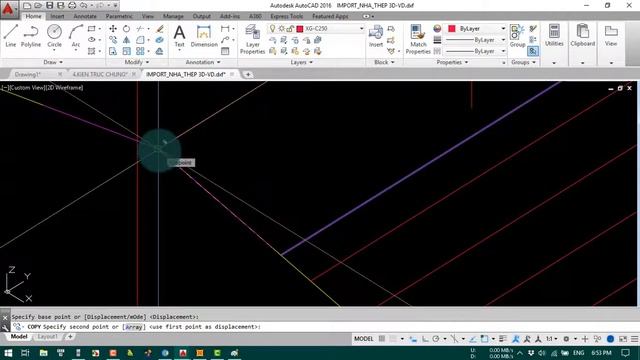Select the Erase tool

[x=160, y=29]
